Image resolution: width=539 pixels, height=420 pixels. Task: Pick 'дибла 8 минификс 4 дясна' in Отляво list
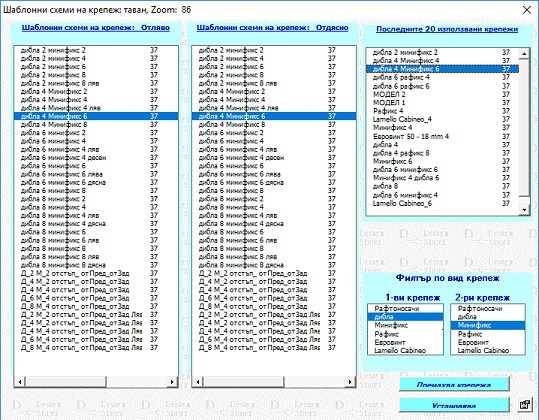tap(96, 223)
